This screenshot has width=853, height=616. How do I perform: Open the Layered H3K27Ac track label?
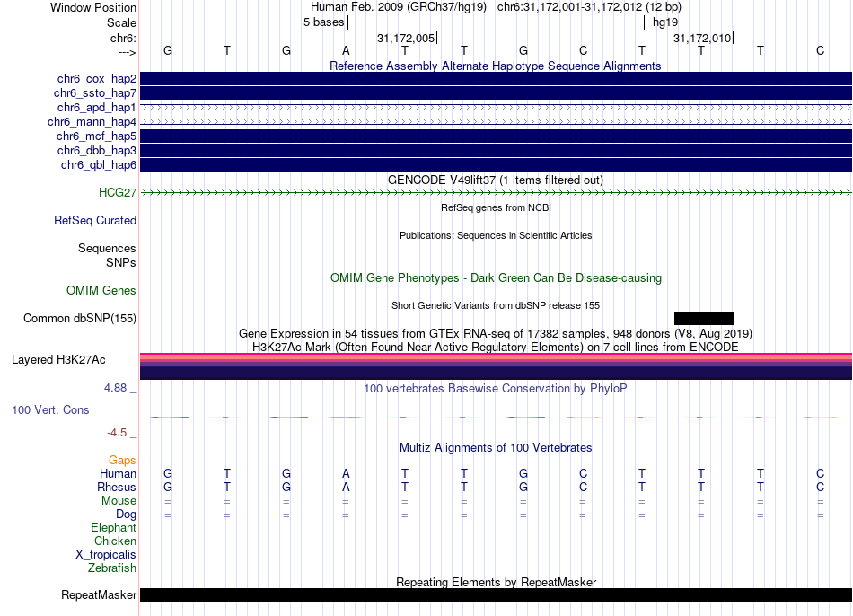(58, 360)
